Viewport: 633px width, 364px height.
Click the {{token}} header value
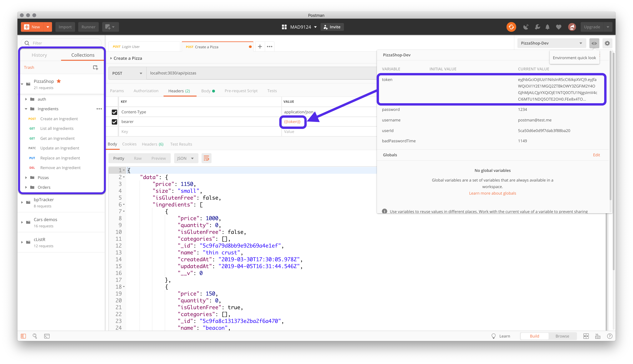(292, 122)
